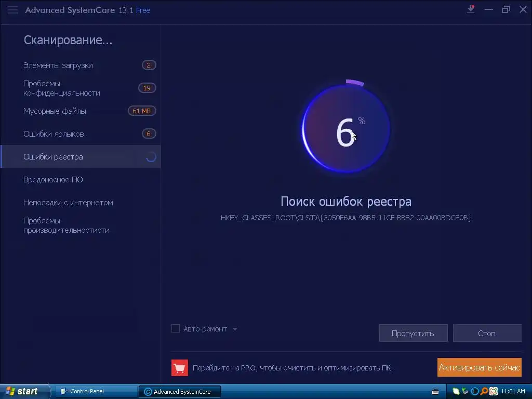Viewport: 532px width, 399px height.
Task: Select Ошибки реестра item
Action: point(81,157)
